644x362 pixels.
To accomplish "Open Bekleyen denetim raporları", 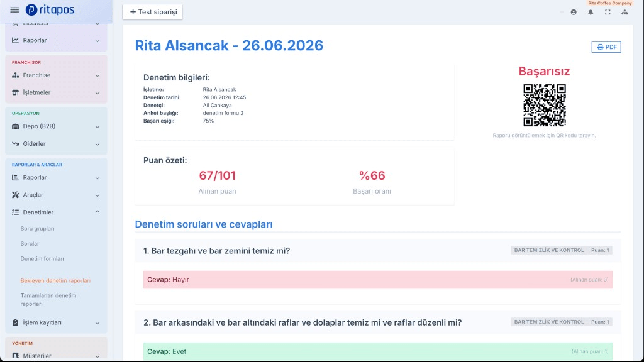I will [55, 281].
